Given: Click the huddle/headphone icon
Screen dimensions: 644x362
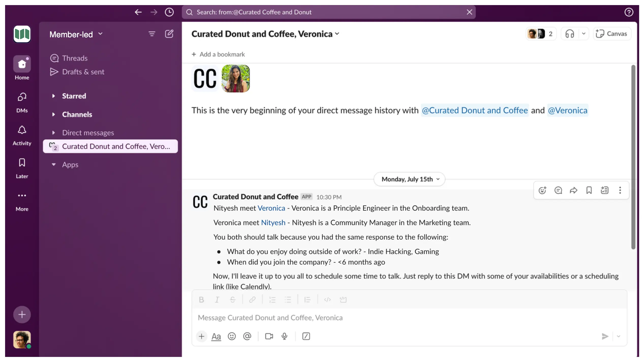Looking at the screenshot, I should pos(570,33).
